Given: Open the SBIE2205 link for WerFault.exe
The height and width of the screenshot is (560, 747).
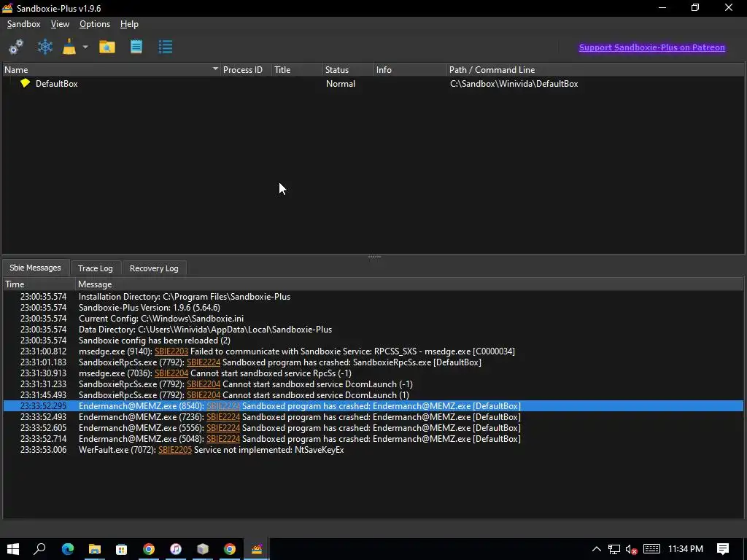Looking at the screenshot, I should click(175, 450).
